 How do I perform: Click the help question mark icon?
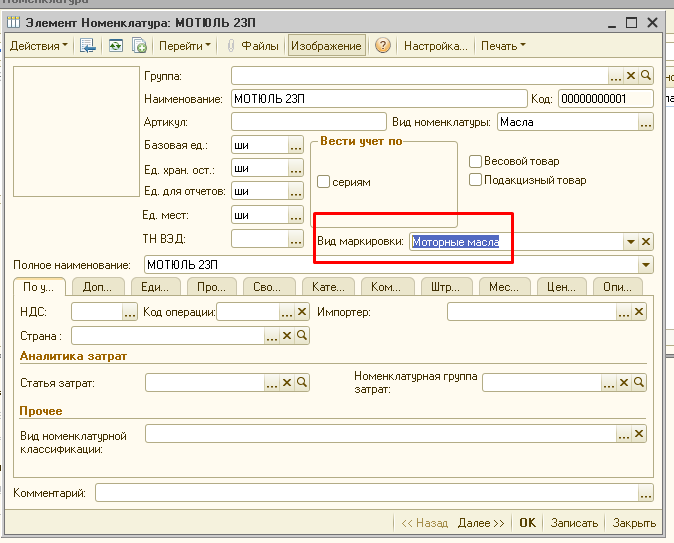(382, 46)
